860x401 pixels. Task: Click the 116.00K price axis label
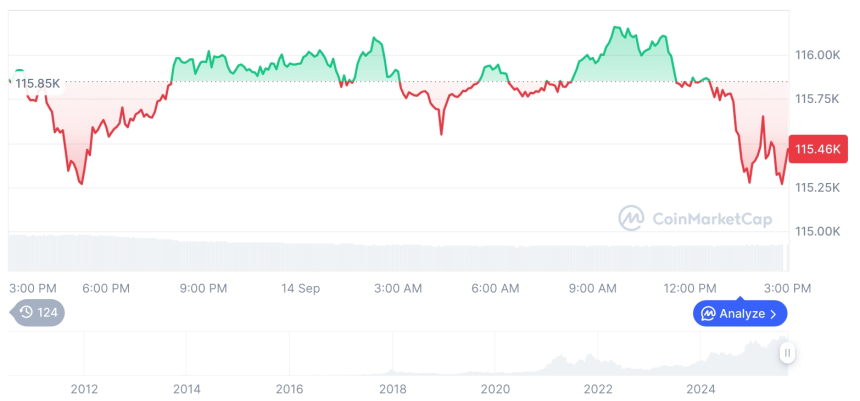pos(818,55)
